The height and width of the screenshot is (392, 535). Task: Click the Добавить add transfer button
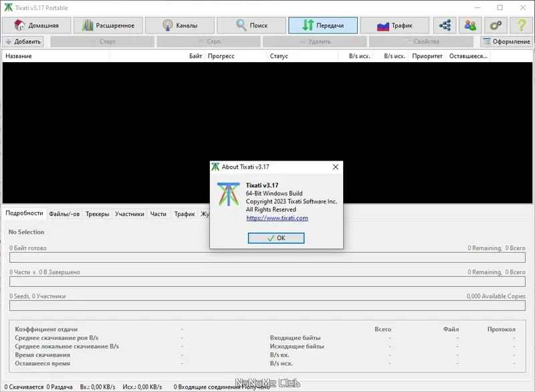[23, 41]
